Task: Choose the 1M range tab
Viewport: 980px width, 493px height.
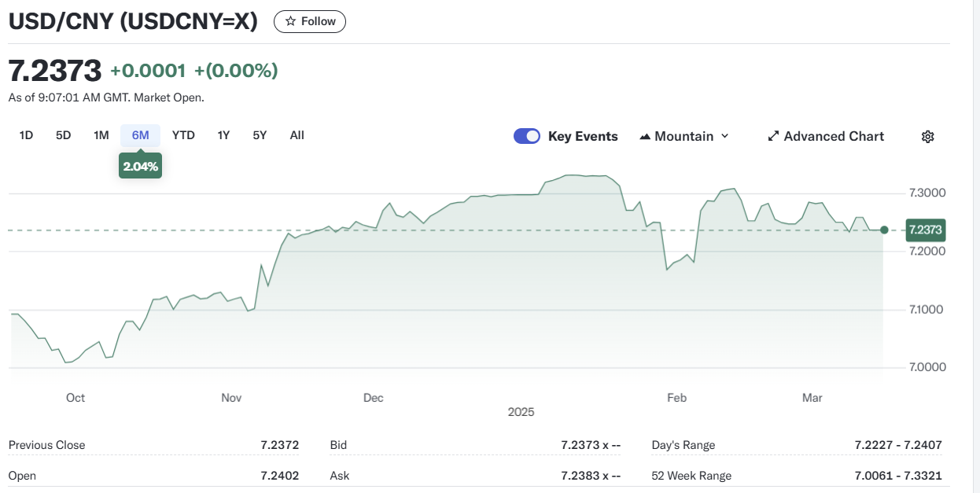Action: pyautogui.click(x=101, y=135)
